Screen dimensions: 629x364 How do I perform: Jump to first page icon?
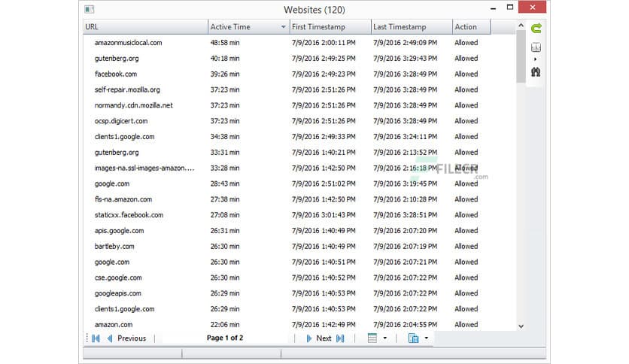[96, 338]
